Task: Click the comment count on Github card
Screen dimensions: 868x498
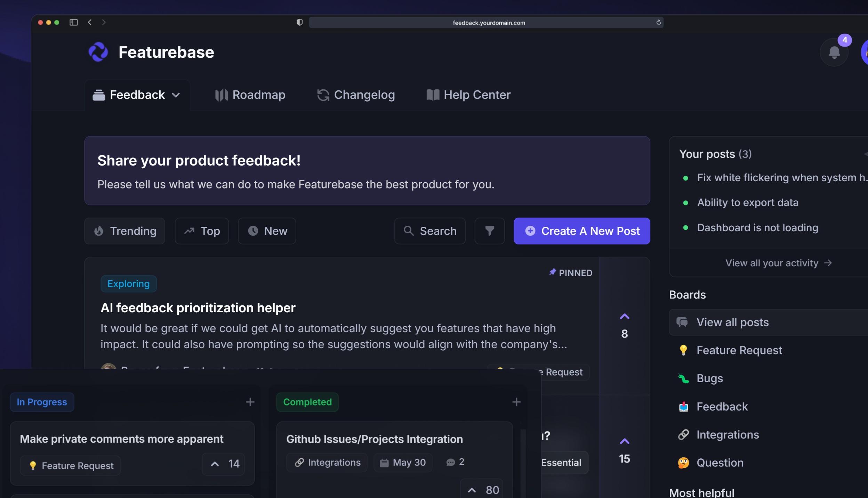Action: 455,462
